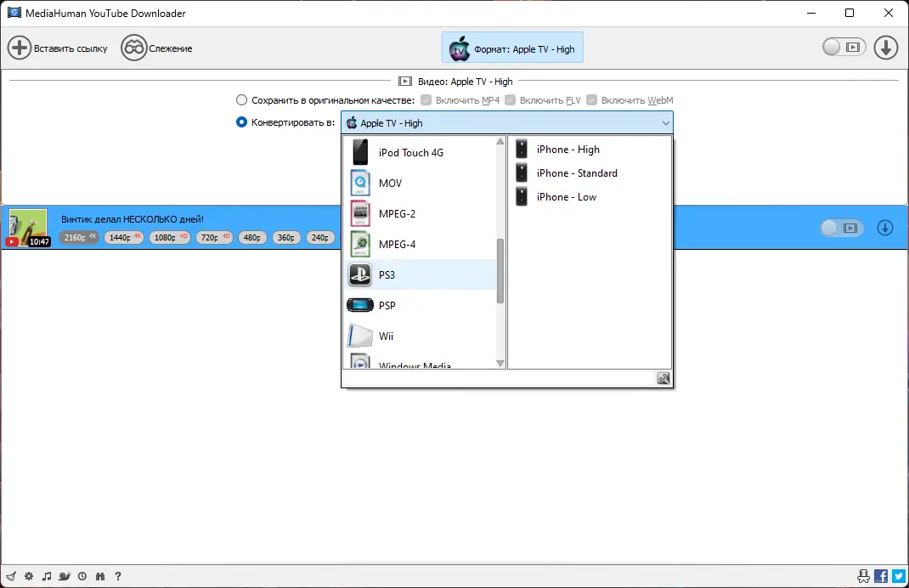The height and width of the screenshot is (588, 909).
Task: Toggle the Include FLV checkbox
Action: pos(511,100)
